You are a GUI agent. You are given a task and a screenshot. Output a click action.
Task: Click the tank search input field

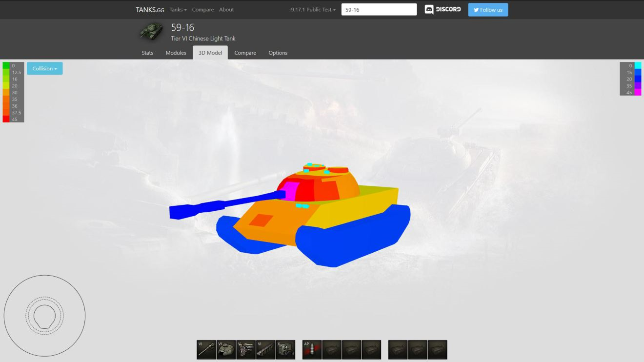(x=379, y=10)
